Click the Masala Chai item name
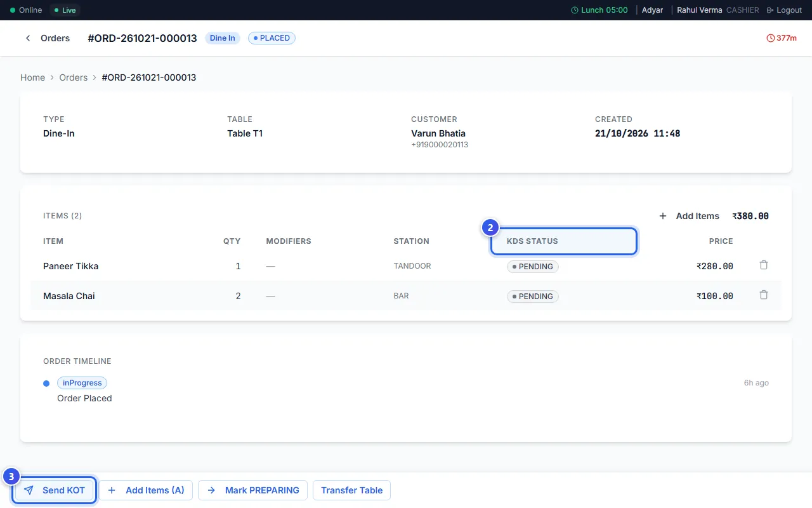Screen dimensions: 812x508 tap(69, 296)
